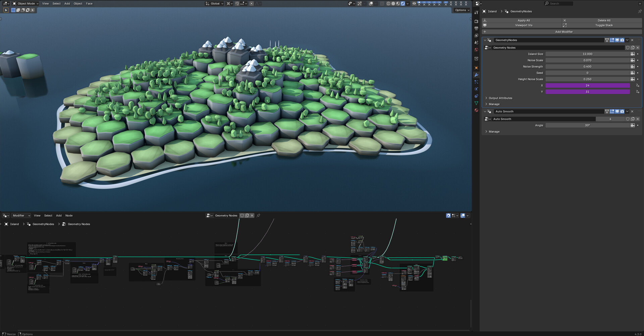Image resolution: width=644 pixels, height=336 pixels.
Task: Open the Transform Orientation dropdown showing Global
Action: click(214, 3)
